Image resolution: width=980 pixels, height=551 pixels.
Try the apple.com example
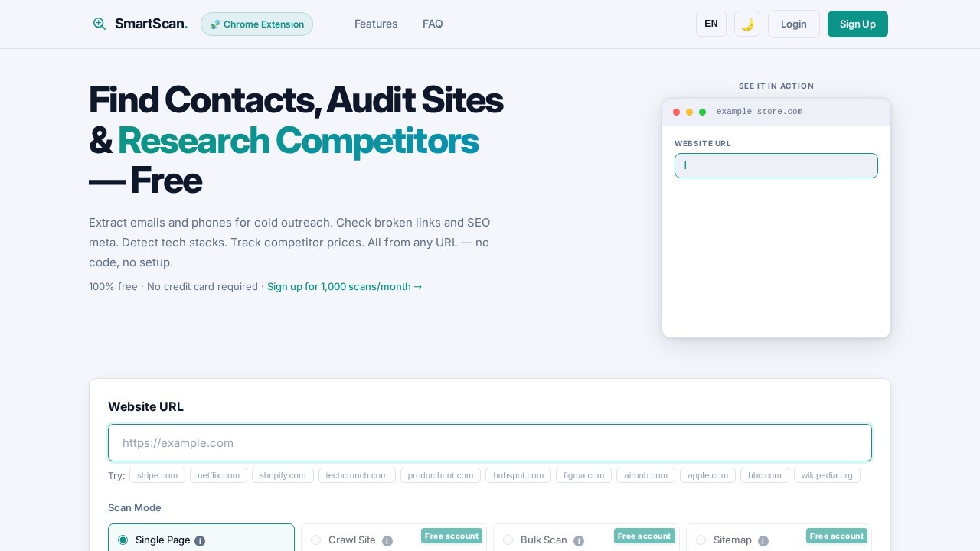click(x=707, y=475)
